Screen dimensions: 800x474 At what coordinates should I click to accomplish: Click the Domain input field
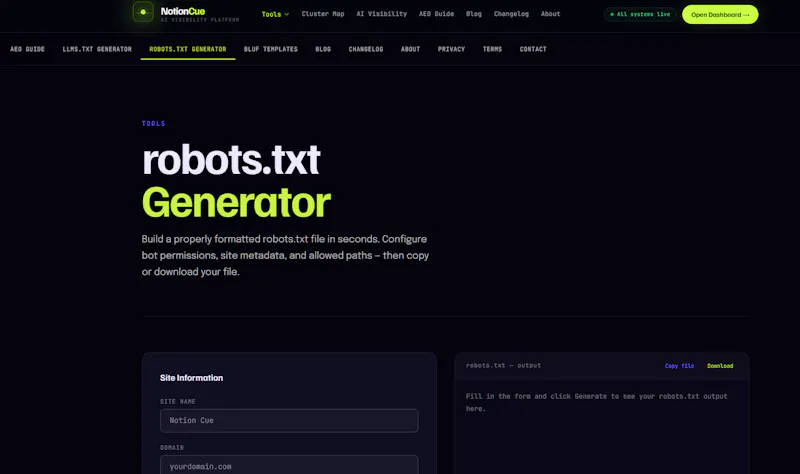click(289, 465)
